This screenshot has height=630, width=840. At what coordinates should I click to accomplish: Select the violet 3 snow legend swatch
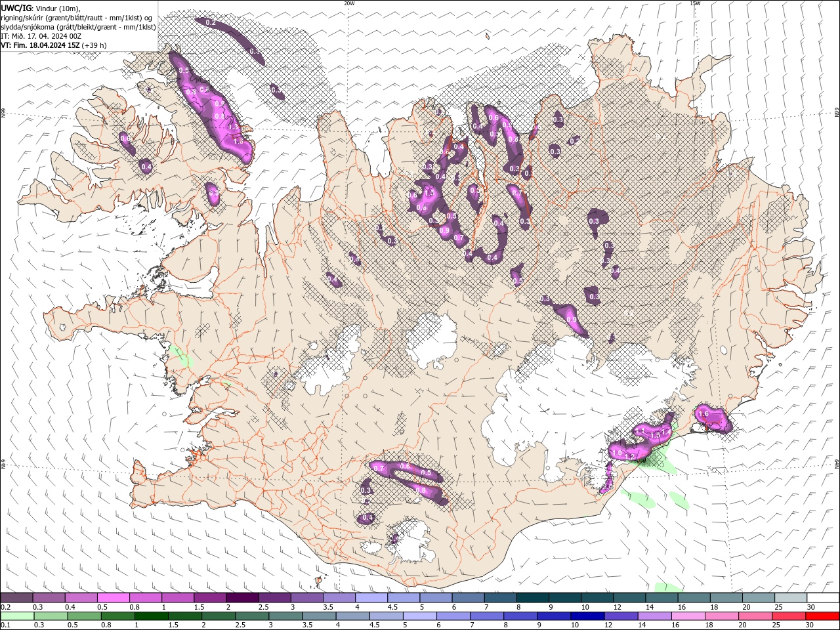tap(306, 598)
